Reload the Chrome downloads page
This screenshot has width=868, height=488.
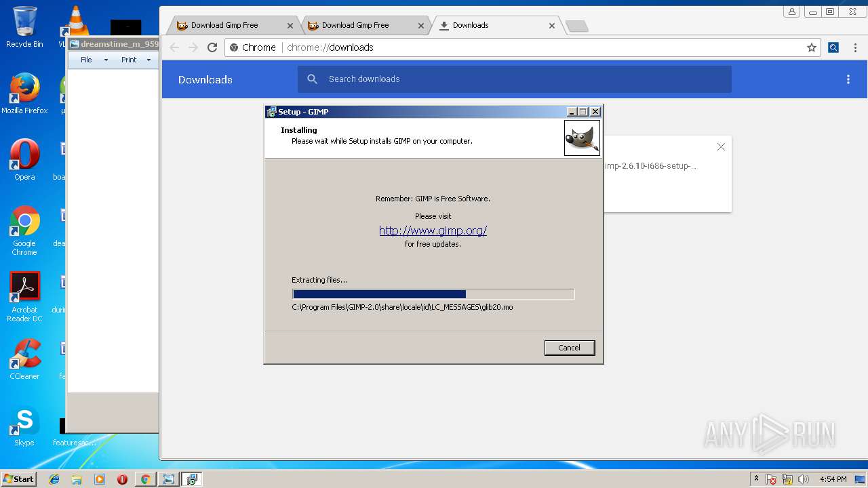point(212,47)
